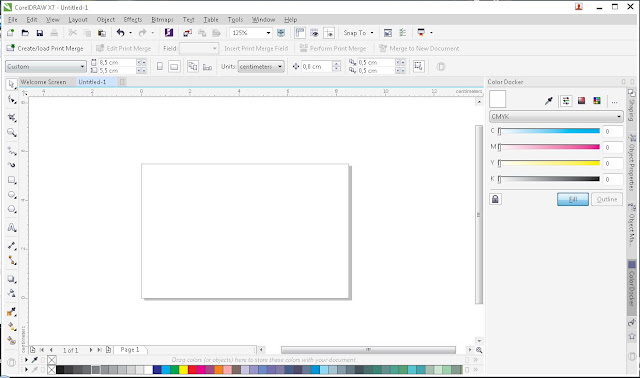Select the Zoom tool in toolbox
Screen dimensions: 640x378
(x=12, y=133)
